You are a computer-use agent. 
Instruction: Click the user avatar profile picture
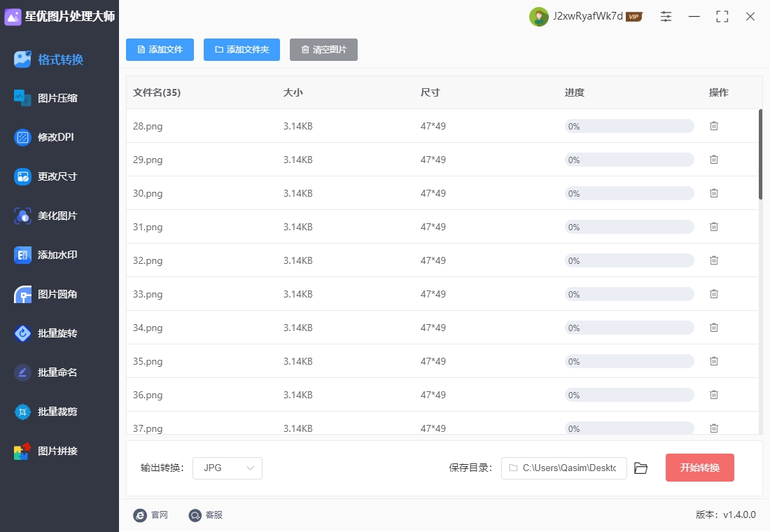click(x=538, y=17)
